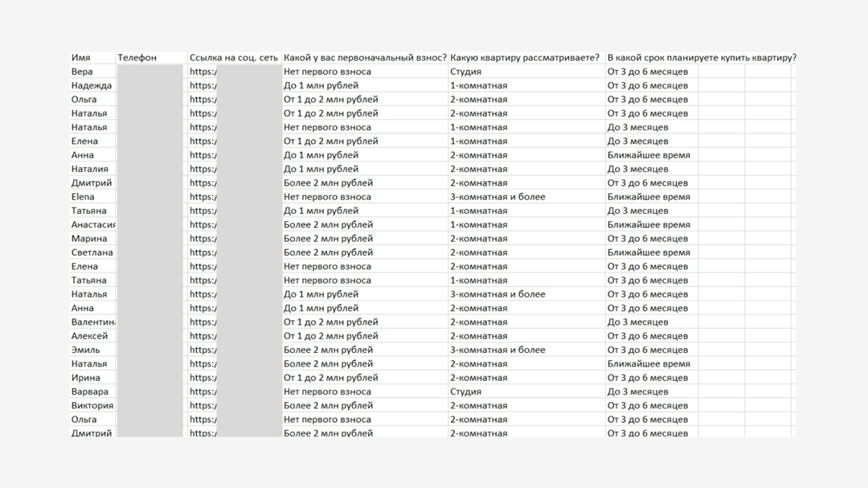This screenshot has width=868, height=488.
Task: Select the "Какой у вас первоначальный взнос?" header
Action: coord(365,58)
